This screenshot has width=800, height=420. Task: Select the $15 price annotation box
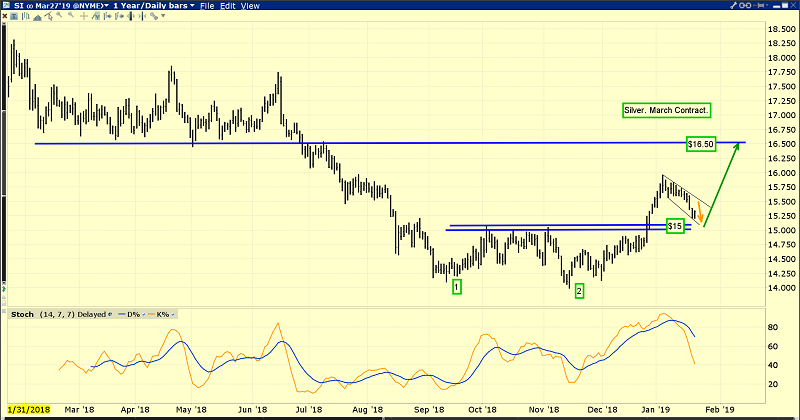click(x=675, y=226)
